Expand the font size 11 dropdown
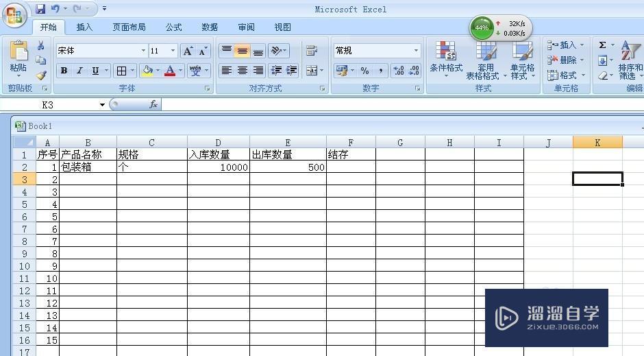Image resolution: width=644 pixels, height=356 pixels. click(173, 51)
